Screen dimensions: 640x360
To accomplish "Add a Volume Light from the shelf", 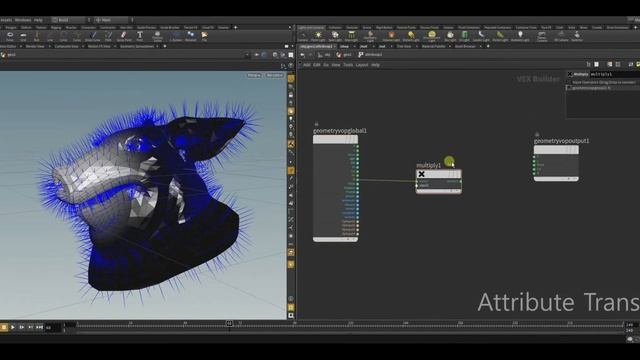I will pyautogui.click(x=391, y=37).
